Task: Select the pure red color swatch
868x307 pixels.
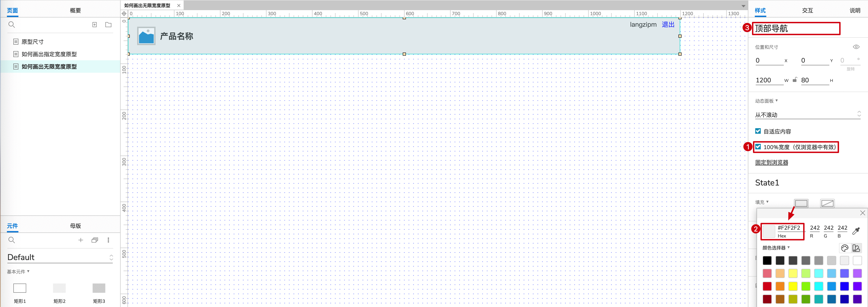Action: tap(767, 286)
